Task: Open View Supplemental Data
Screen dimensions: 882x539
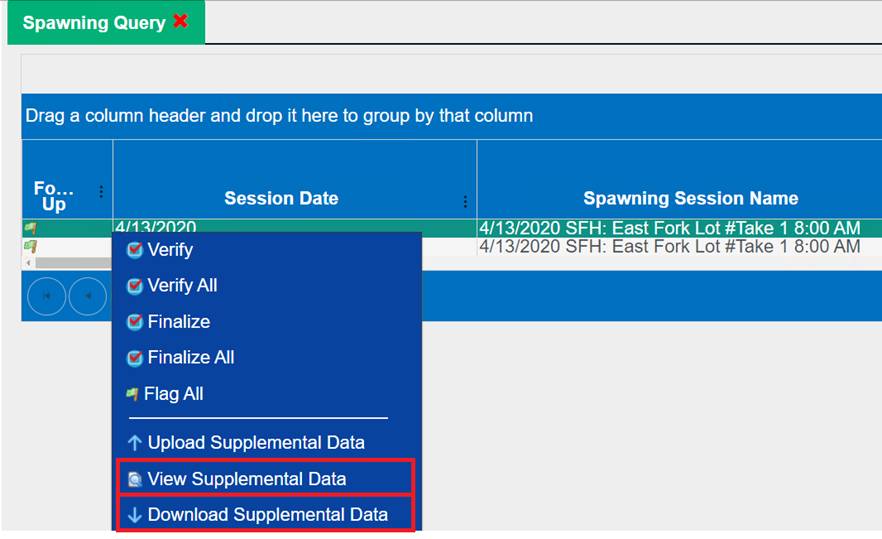Action: (x=246, y=479)
